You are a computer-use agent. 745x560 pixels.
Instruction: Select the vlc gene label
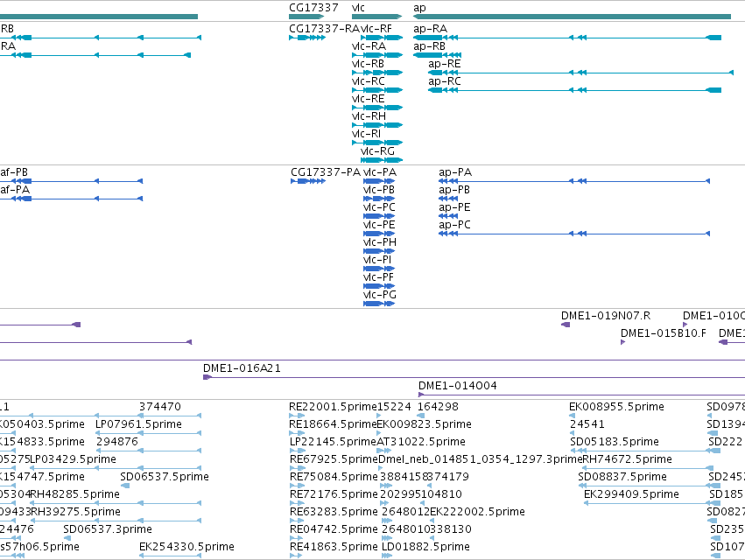(x=358, y=8)
